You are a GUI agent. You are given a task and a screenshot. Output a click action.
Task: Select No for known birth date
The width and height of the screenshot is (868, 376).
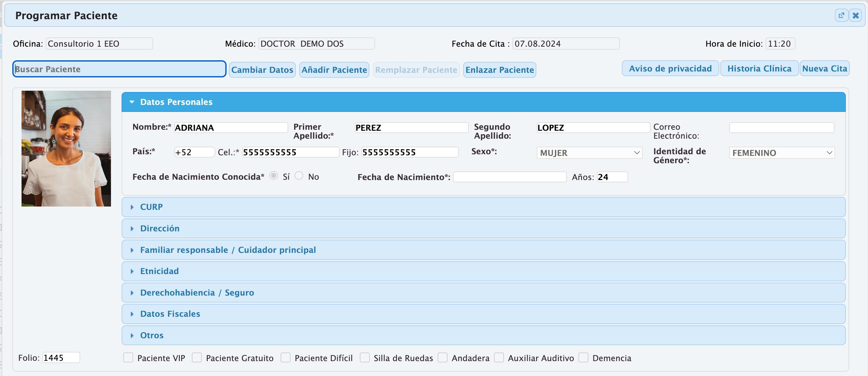(x=299, y=176)
